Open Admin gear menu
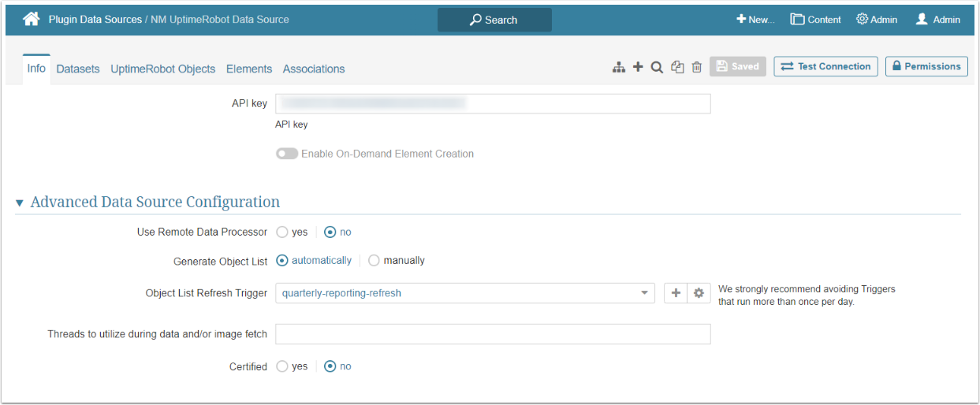This screenshot has width=980, height=405. (877, 20)
